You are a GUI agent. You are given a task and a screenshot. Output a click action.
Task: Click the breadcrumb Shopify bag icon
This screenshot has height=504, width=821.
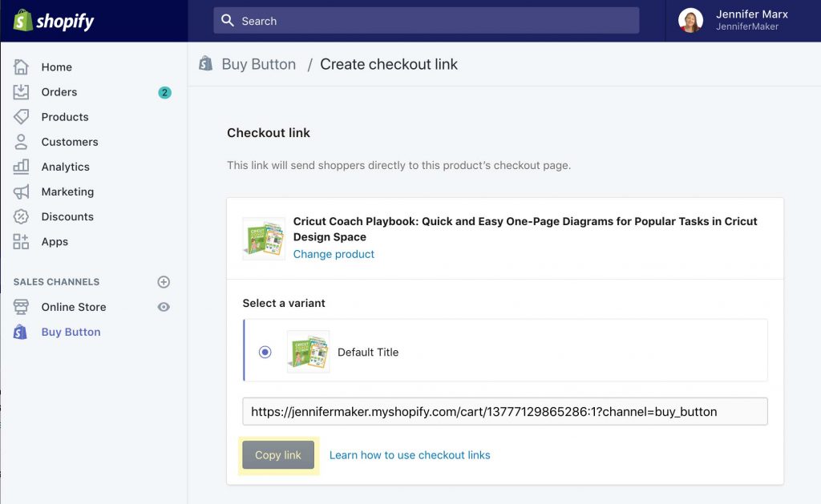(206, 63)
